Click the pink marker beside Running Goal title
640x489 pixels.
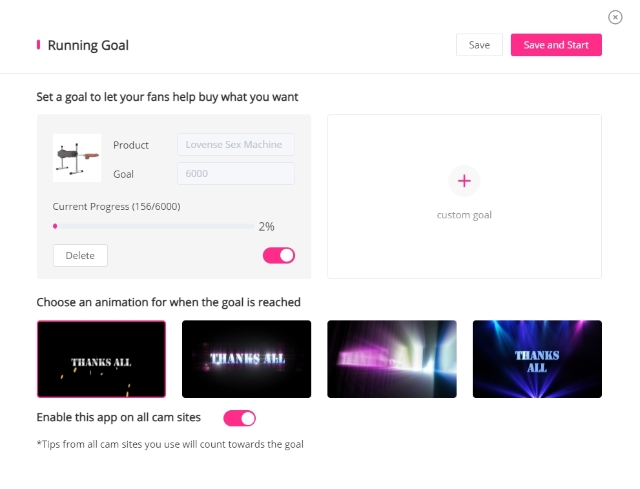click(x=38, y=44)
